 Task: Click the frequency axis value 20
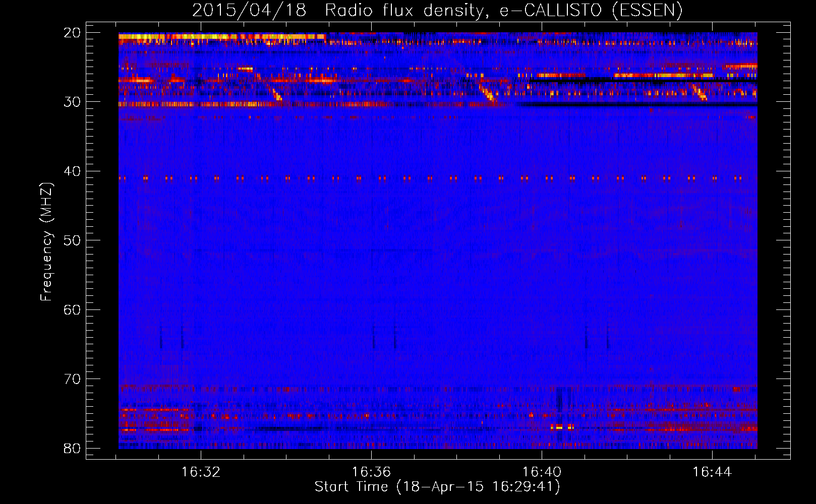click(73, 33)
